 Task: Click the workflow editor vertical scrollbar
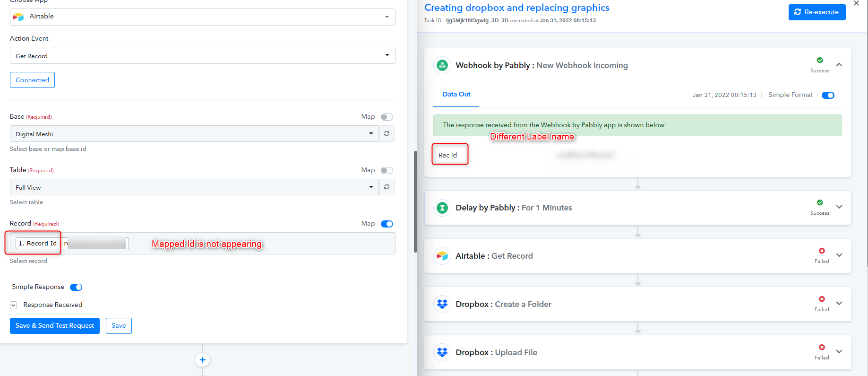point(415,201)
